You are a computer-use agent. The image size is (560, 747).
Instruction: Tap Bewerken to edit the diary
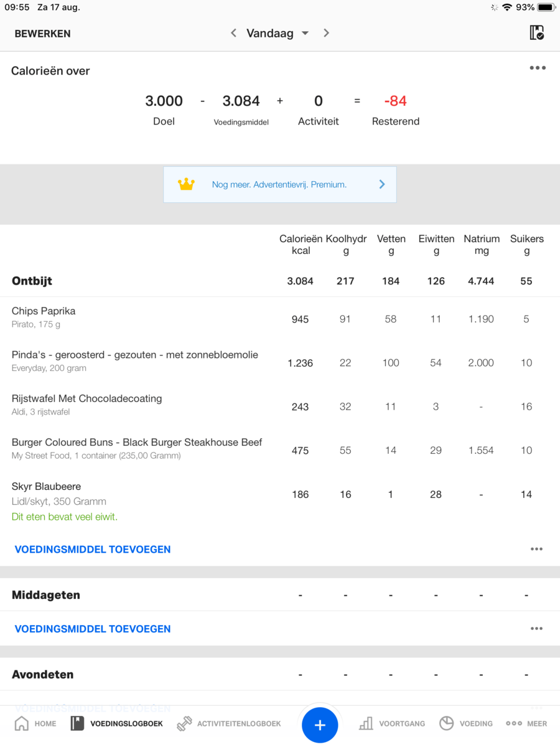42,34
